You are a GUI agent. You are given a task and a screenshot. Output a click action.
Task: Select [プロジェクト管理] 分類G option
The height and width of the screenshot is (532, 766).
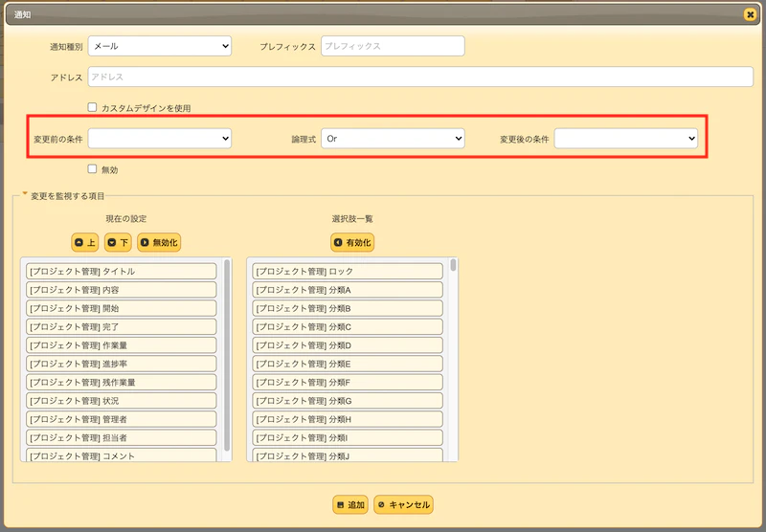(x=348, y=401)
